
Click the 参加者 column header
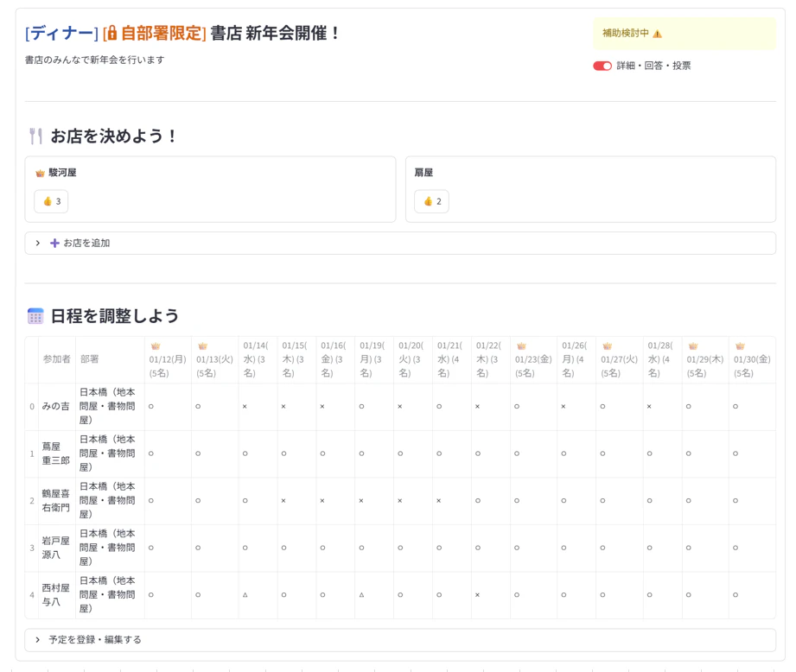tap(56, 359)
